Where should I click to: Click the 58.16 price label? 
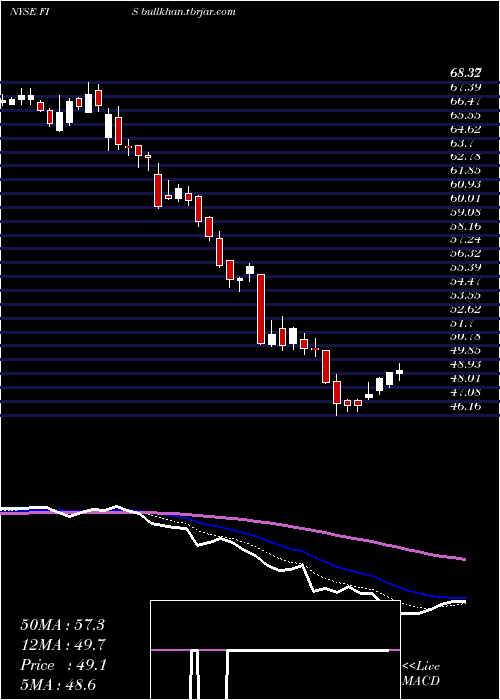coord(465,226)
